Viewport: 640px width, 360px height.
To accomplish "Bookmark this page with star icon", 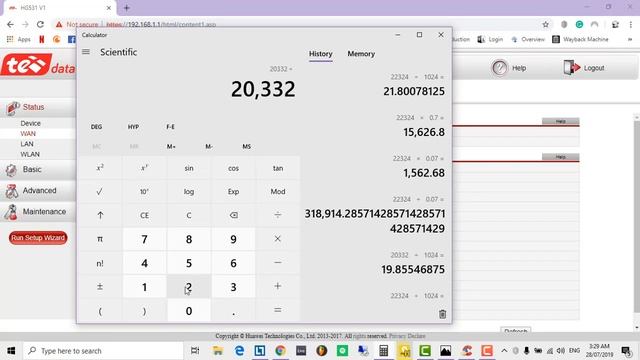I will click(x=546, y=24).
